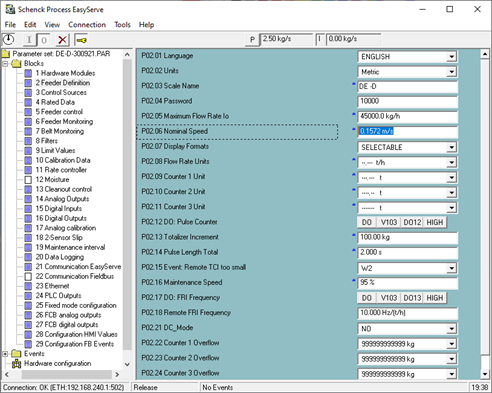Open the Tools menu
The height and width of the screenshot is (393, 492).
122,25
